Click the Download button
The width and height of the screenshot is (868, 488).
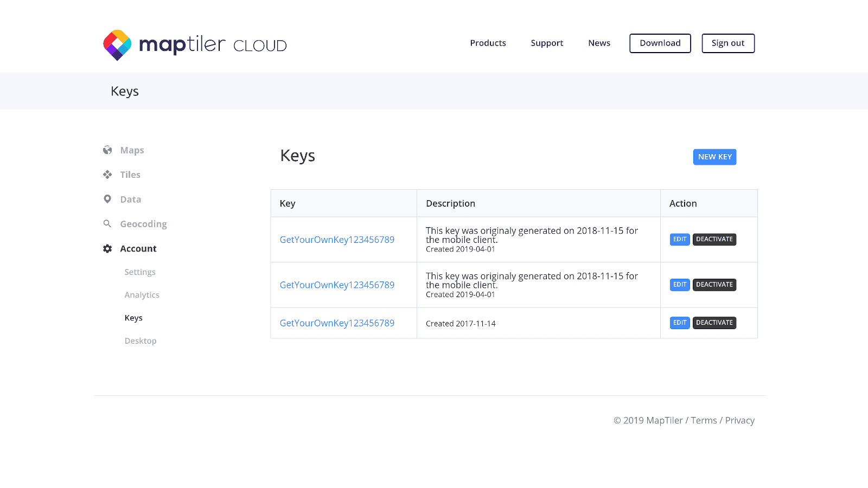point(660,43)
